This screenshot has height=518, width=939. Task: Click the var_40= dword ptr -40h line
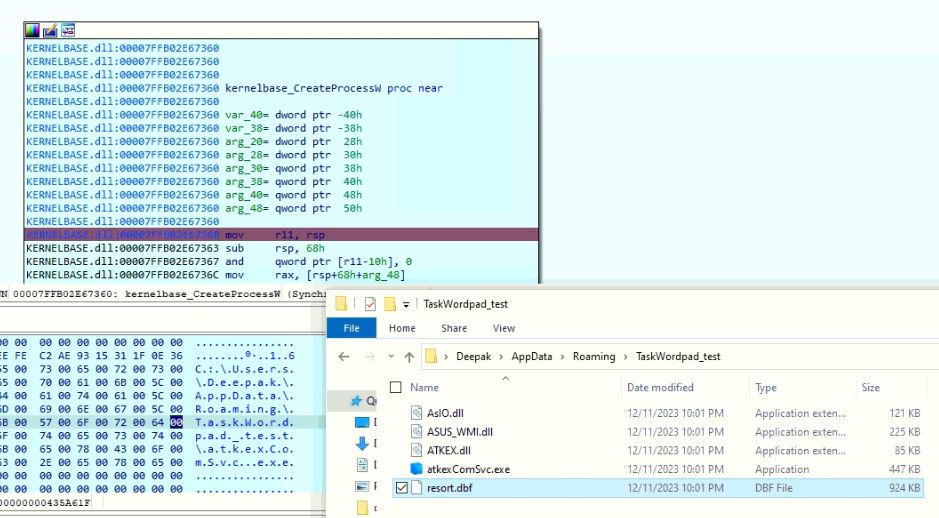point(293,115)
